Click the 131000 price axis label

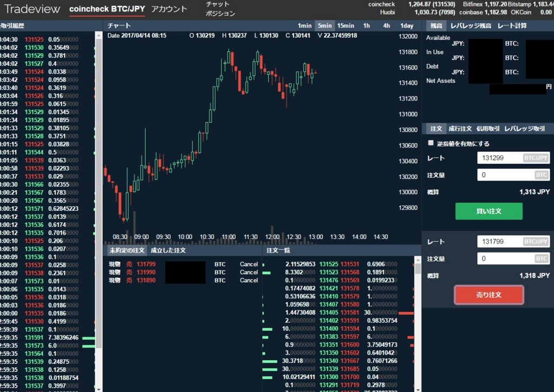pyautogui.click(x=408, y=114)
